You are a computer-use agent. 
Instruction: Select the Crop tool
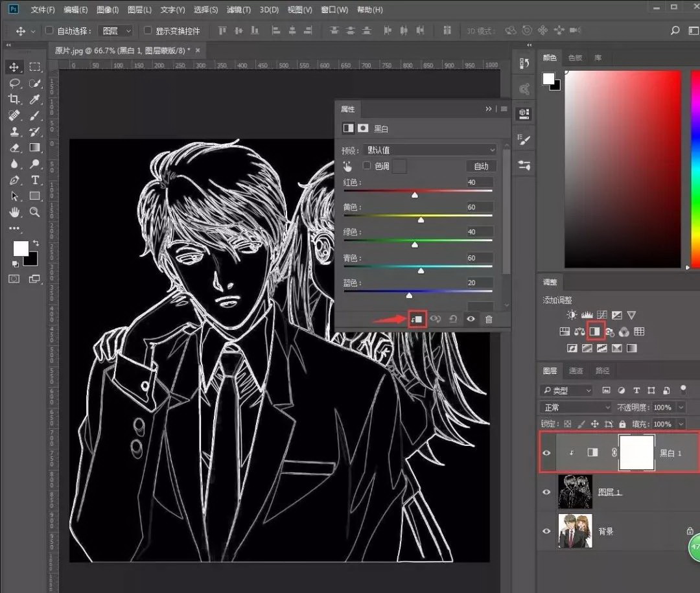[x=14, y=99]
